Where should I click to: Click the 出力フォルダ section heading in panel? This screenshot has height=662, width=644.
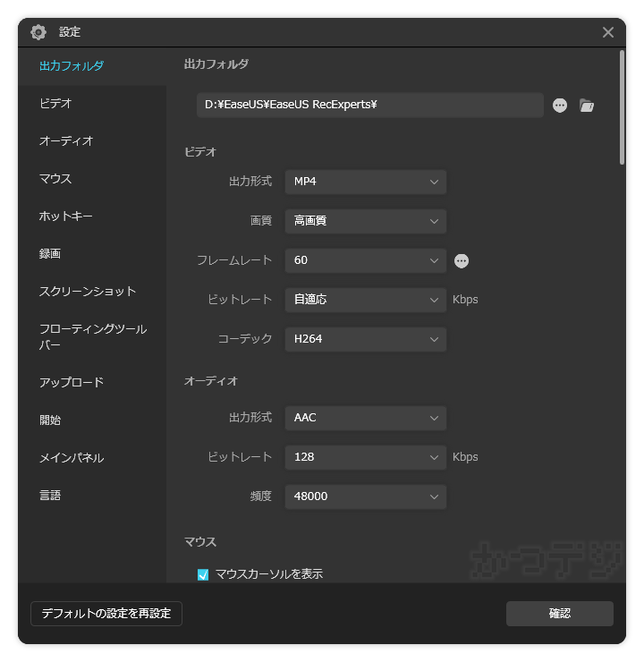coord(216,64)
